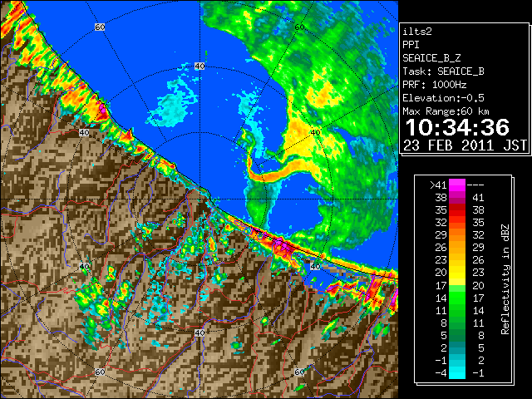Click the 40 ring label on the yellow northeast echo
The image size is (532, 399).
coord(315,133)
